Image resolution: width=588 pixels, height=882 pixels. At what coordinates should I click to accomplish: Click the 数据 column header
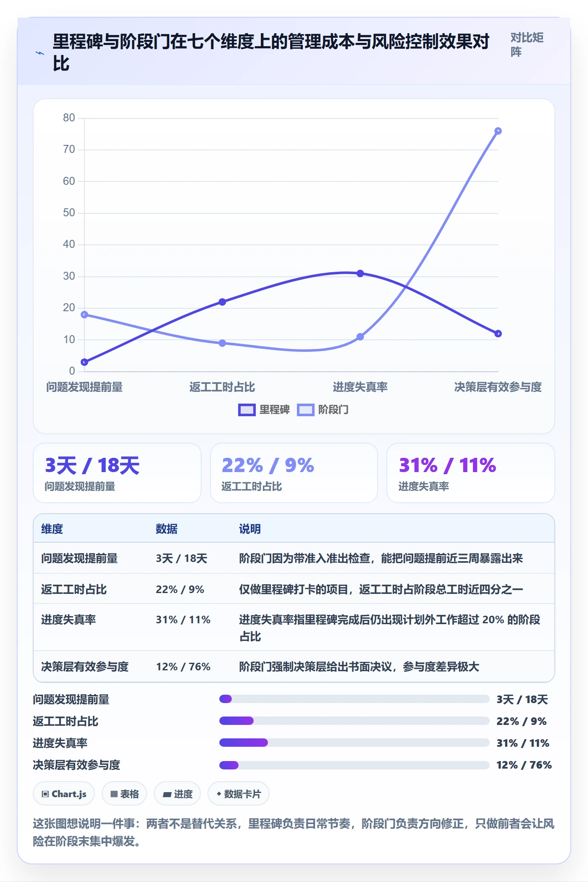click(167, 529)
